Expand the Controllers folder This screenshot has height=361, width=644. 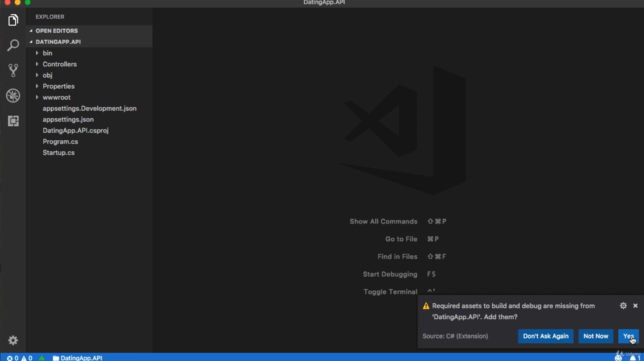[59, 64]
